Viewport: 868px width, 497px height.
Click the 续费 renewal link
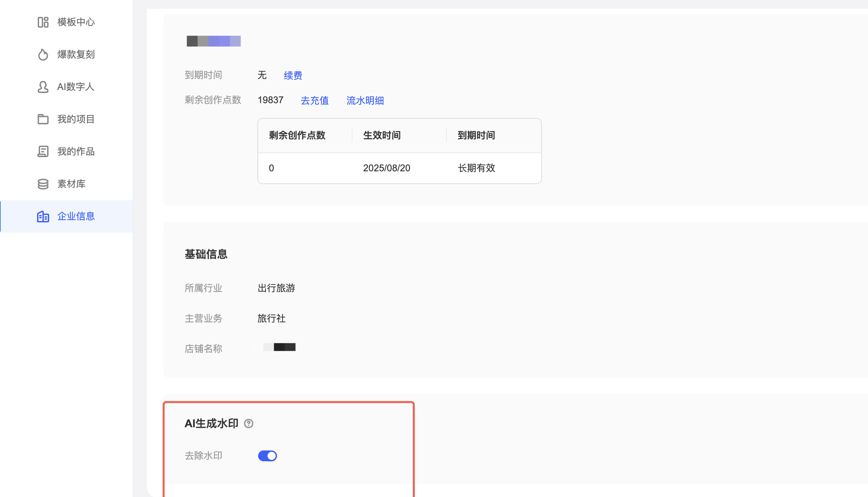pyautogui.click(x=293, y=76)
